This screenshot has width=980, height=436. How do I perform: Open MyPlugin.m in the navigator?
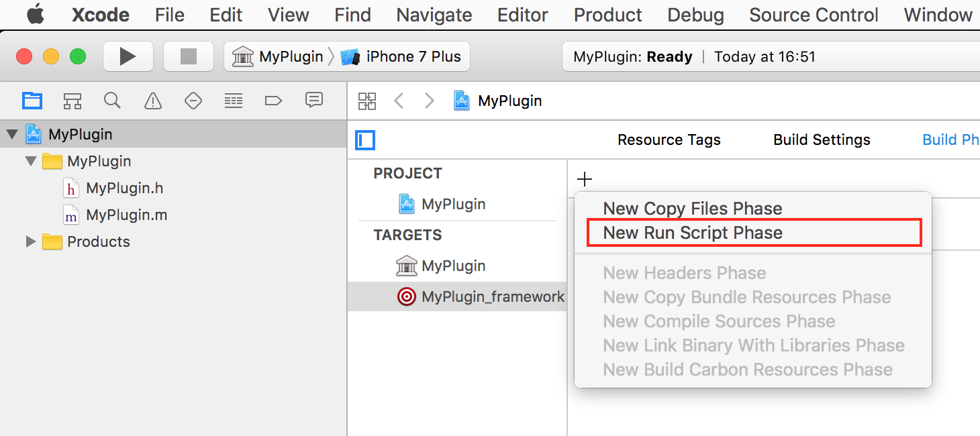click(126, 215)
